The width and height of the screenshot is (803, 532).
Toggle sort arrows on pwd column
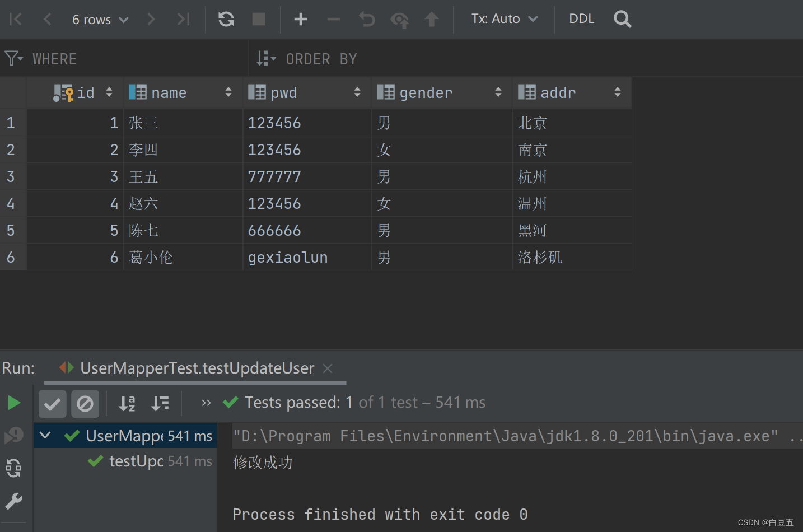pyautogui.click(x=357, y=92)
